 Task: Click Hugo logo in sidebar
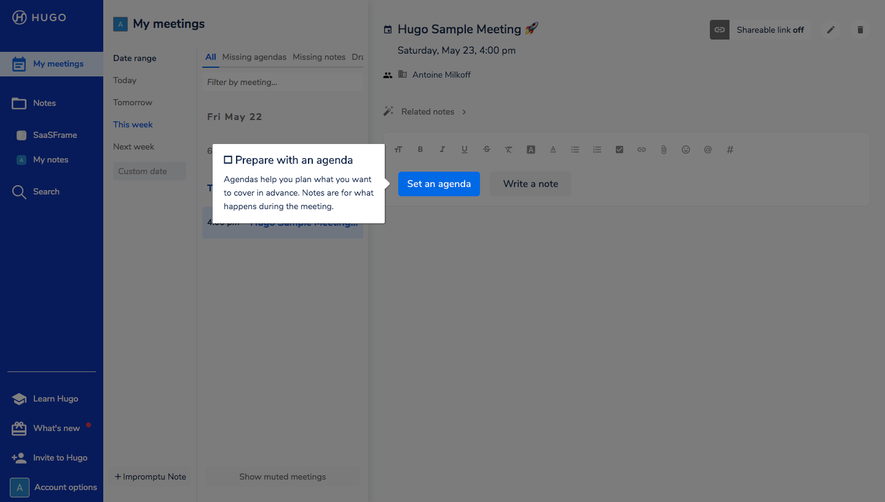(39, 18)
